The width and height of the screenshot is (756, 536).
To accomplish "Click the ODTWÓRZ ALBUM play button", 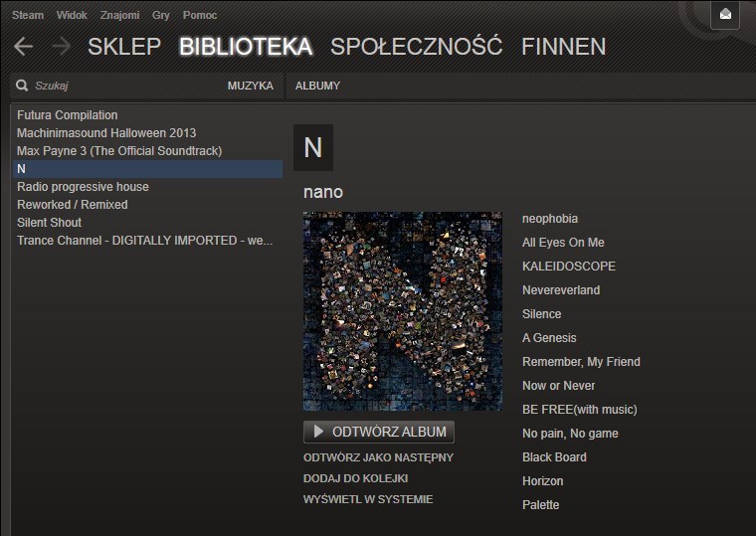I will [x=379, y=432].
